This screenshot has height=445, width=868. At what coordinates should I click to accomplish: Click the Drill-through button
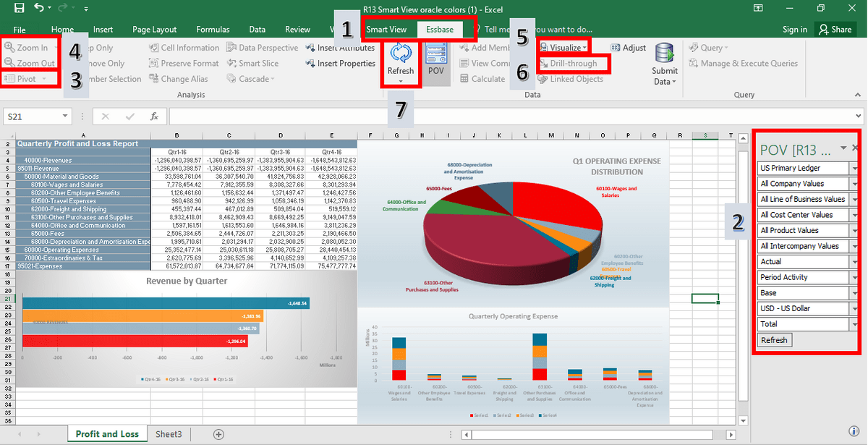tap(568, 64)
